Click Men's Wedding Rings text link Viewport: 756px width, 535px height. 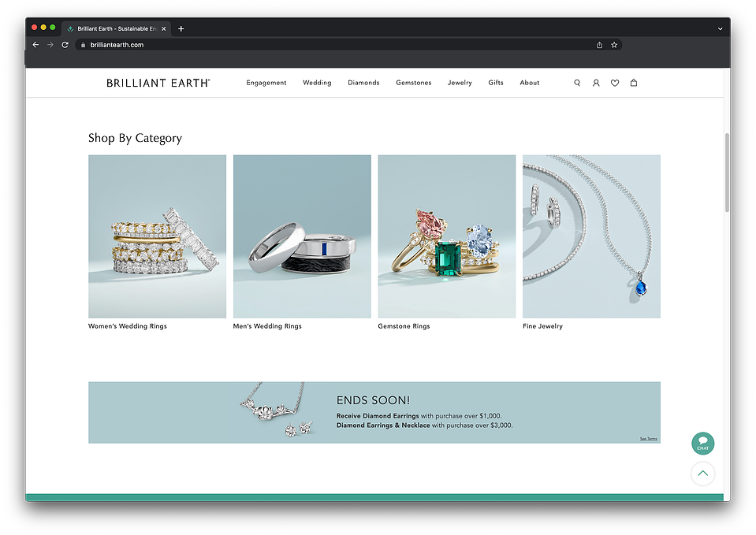tap(267, 326)
